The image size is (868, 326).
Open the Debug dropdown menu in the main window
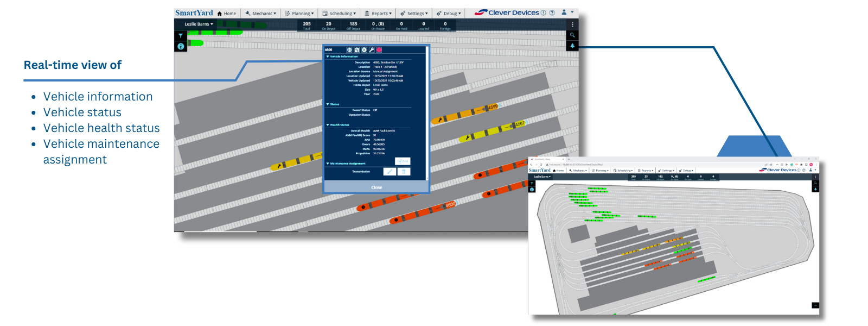[449, 14]
